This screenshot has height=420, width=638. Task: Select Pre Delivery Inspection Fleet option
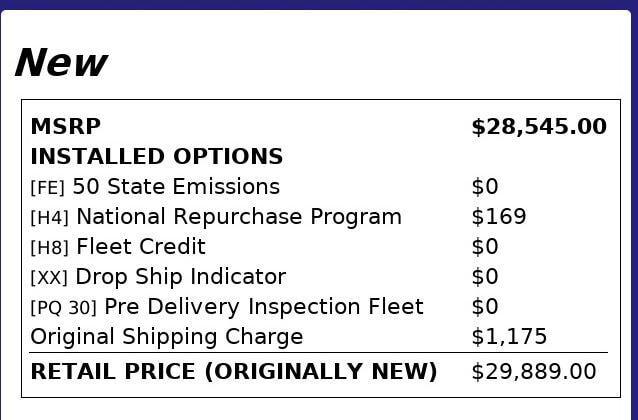pyautogui.click(x=264, y=307)
